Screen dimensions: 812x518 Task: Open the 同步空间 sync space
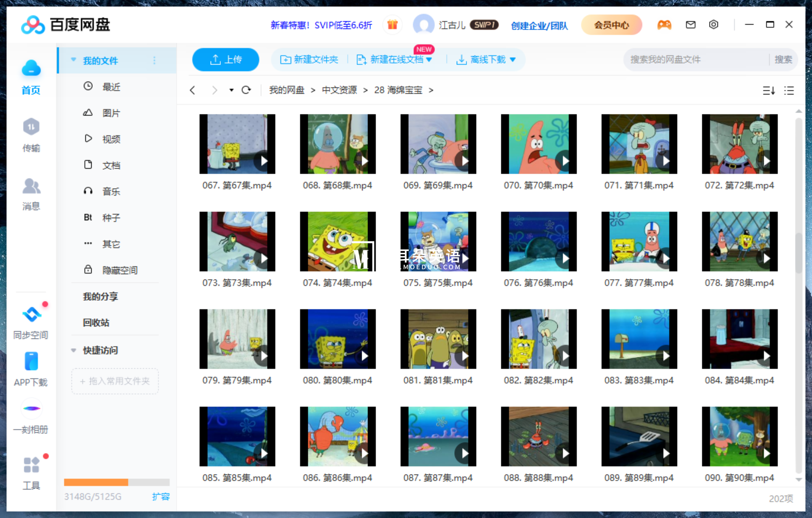31,320
